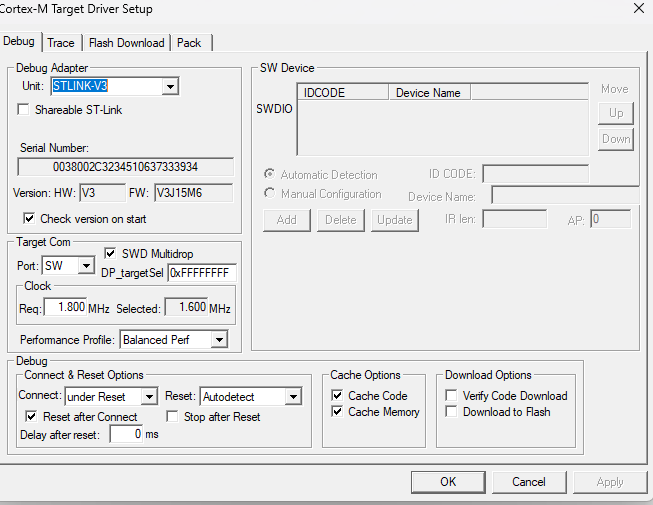The image size is (653, 505).
Task: Click the IR len input field
Action: coord(515,219)
